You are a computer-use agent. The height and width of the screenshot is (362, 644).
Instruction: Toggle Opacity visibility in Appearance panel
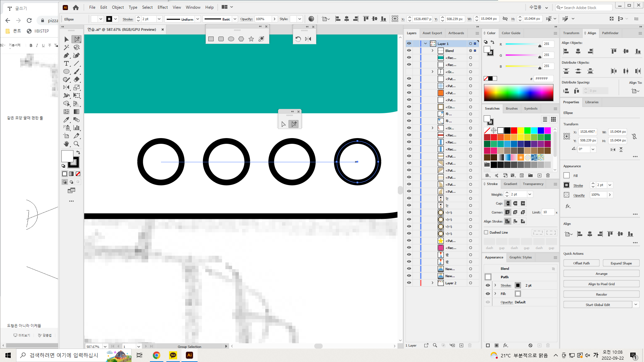point(488,302)
